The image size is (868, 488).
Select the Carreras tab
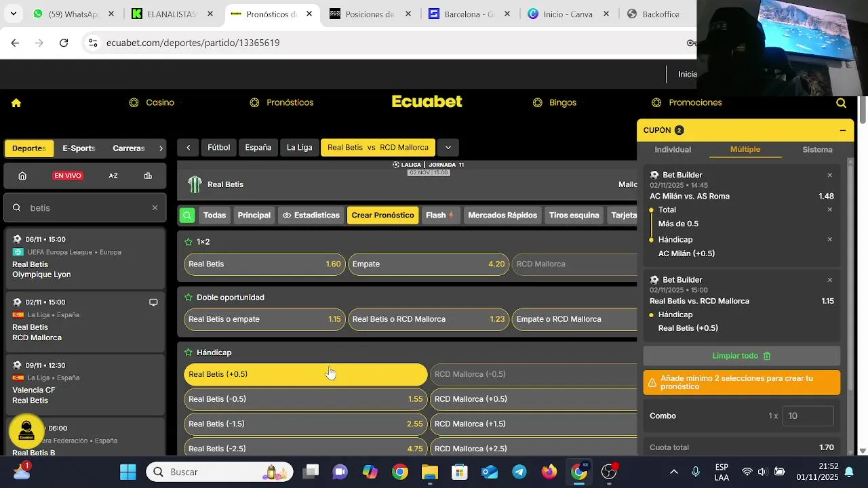[129, 148]
